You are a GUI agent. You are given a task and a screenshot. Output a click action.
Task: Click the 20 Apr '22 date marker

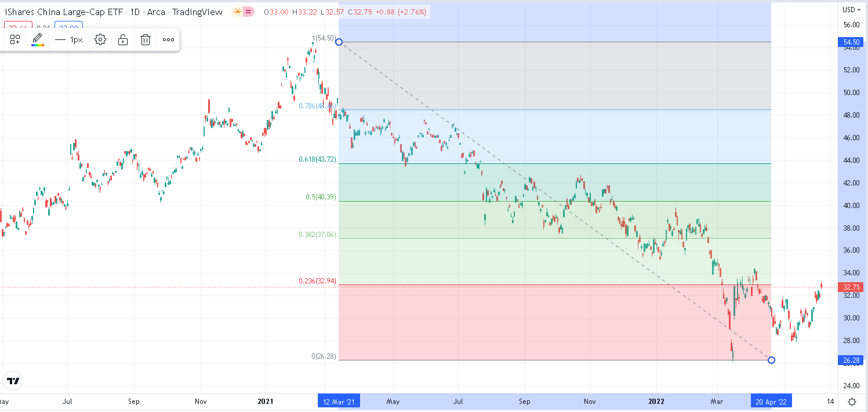tap(771, 401)
